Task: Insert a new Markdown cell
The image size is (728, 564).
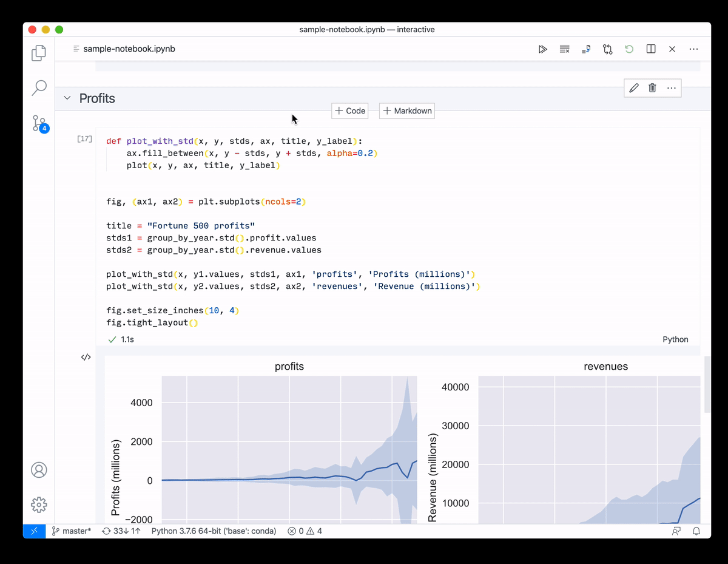Action: tap(407, 111)
